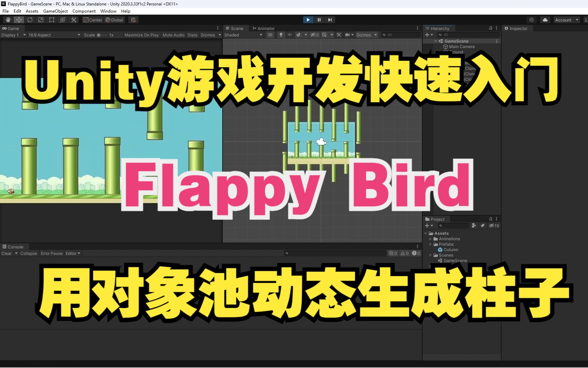Toggle scene audio with the speaker icon
The width and height of the screenshot is (588, 368).
pyautogui.click(x=290, y=34)
